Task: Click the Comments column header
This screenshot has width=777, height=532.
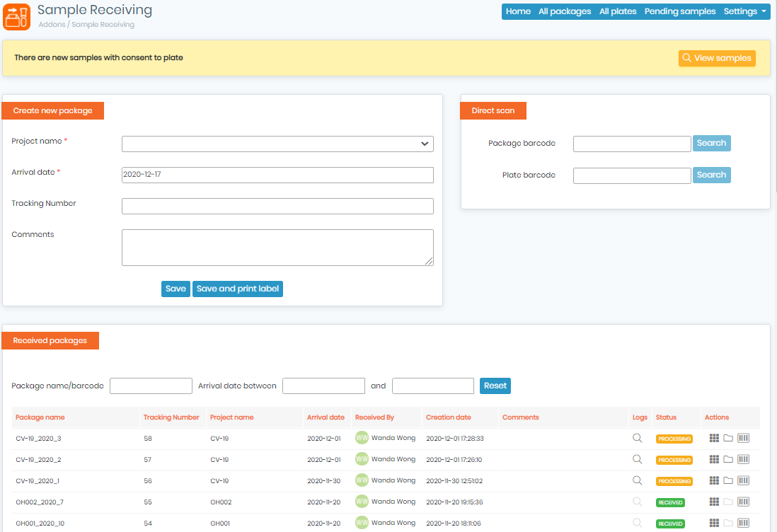Action: [520, 417]
